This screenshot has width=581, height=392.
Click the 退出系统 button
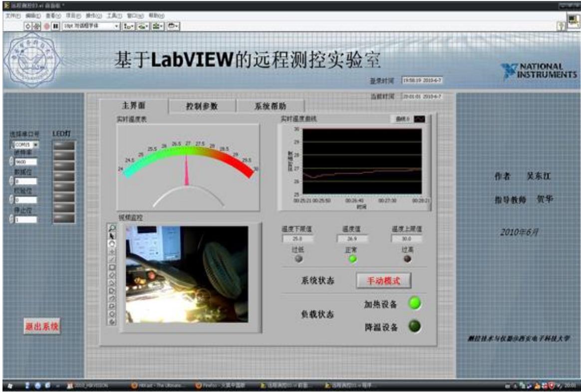pos(42,327)
